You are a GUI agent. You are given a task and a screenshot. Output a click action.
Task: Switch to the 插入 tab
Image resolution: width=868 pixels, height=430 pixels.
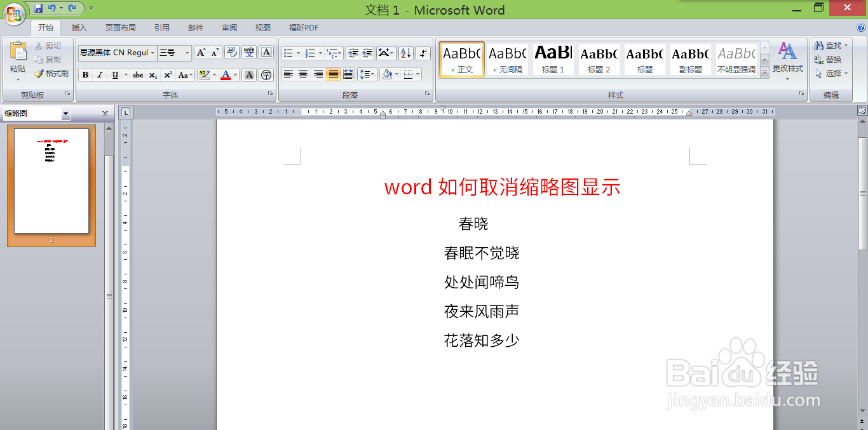pos(79,28)
